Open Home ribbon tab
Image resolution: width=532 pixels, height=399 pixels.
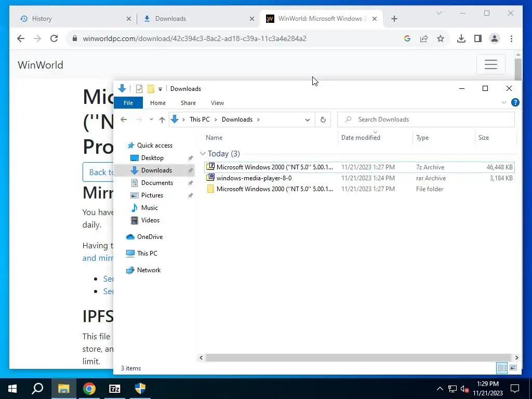click(x=158, y=103)
